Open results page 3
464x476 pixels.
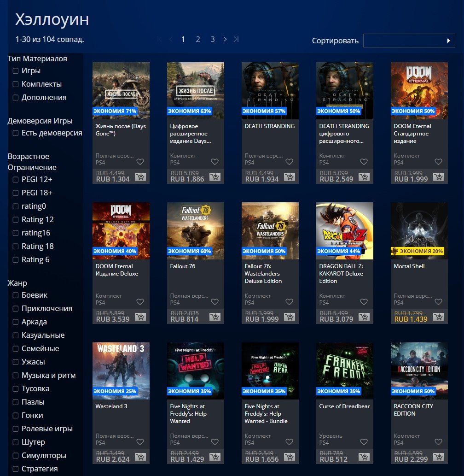coord(213,39)
